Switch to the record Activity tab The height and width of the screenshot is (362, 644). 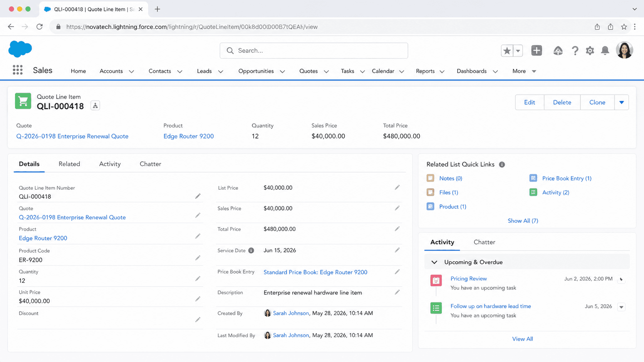coord(110,164)
